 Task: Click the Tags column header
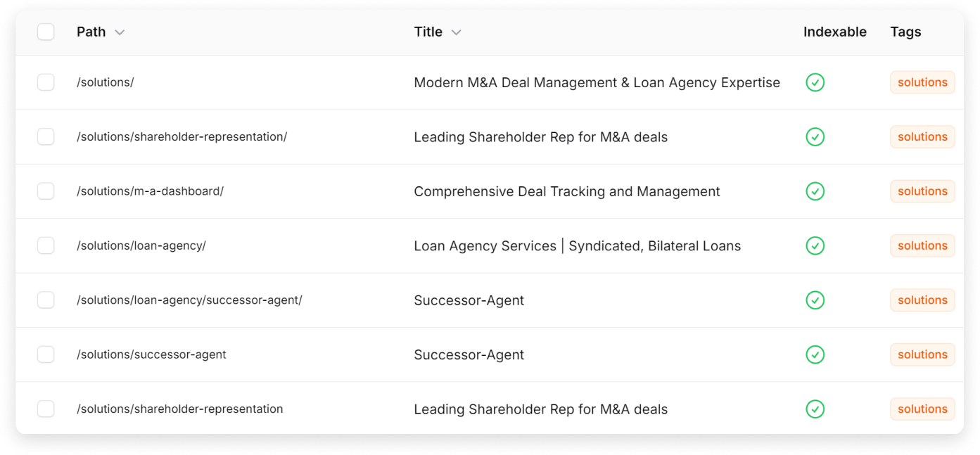pyautogui.click(x=905, y=32)
